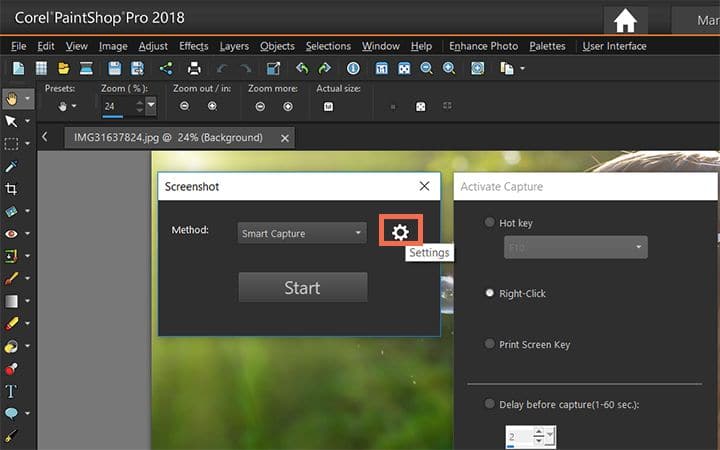Viewport: 720px width, 450px height.
Task: Click Zoom out minus in options bar
Action: pos(185,106)
